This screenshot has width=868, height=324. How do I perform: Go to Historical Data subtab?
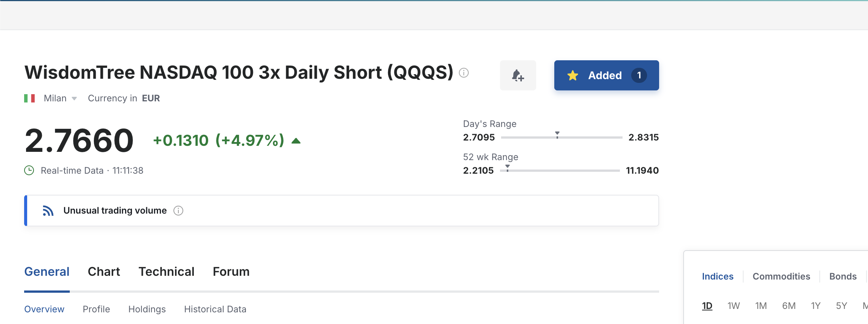[x=215, y=309]
